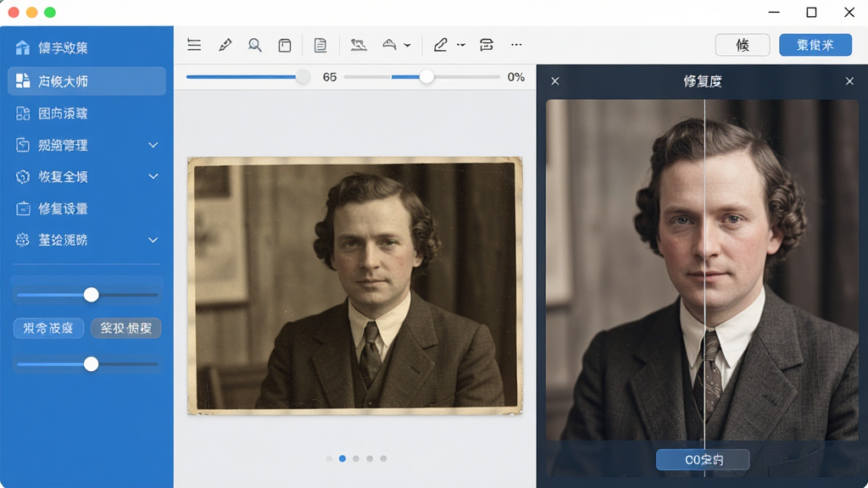Open the dropdown arrow beside the pen tool
Viewport: 868px width, 488px height.
pyautogui.click(x=461, y=46)
